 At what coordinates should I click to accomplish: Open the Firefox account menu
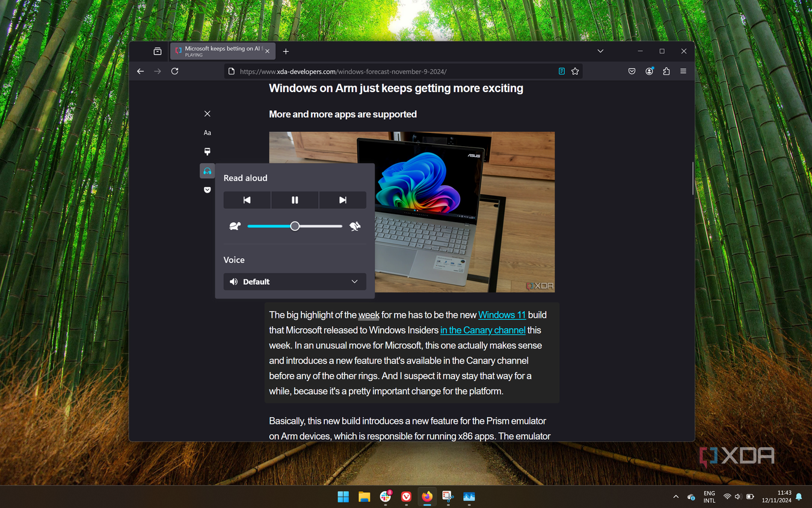649,71
